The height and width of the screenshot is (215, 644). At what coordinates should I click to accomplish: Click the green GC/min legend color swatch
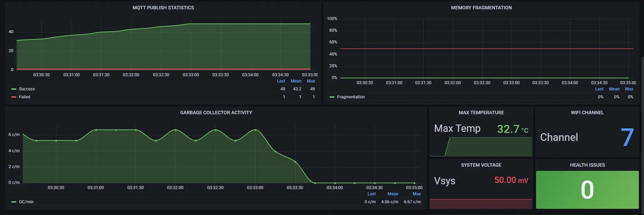[14, 202]
